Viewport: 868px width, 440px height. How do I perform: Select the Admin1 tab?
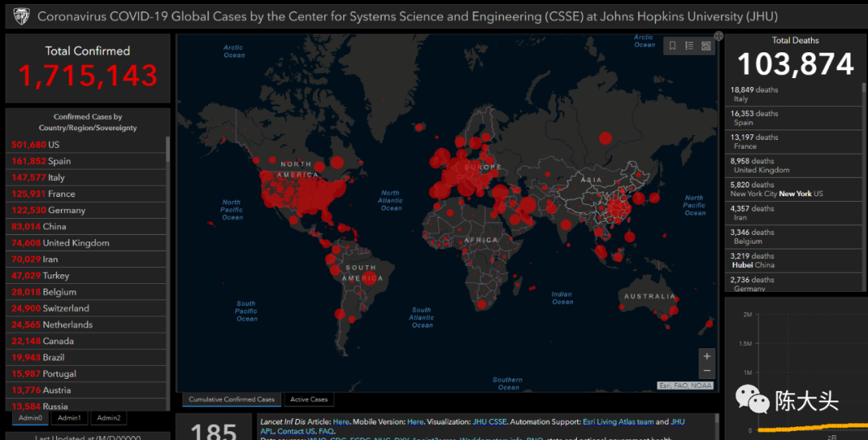[x=69, y=417]
